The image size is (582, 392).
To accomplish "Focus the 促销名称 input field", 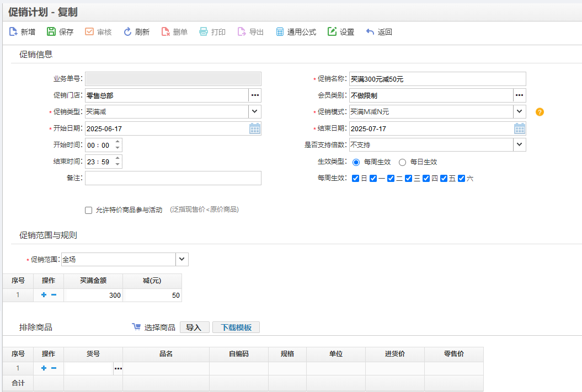I will [437, 79].
